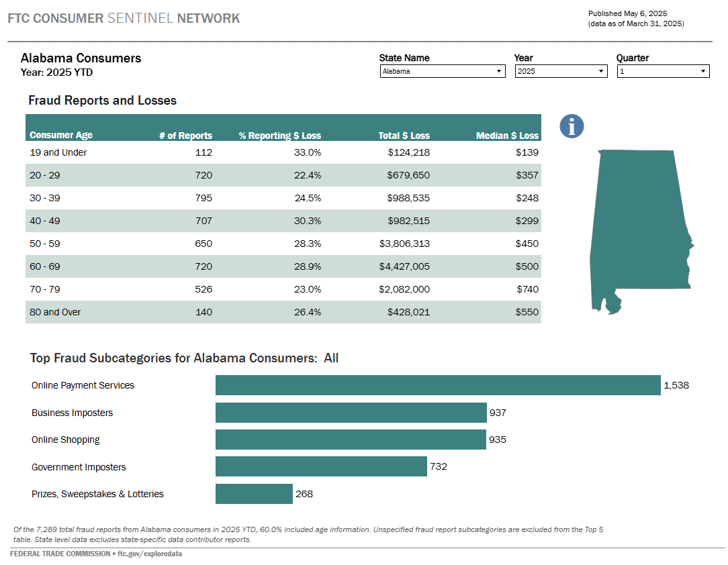Click the Total $ Loss header to sort

pos(404,135)
